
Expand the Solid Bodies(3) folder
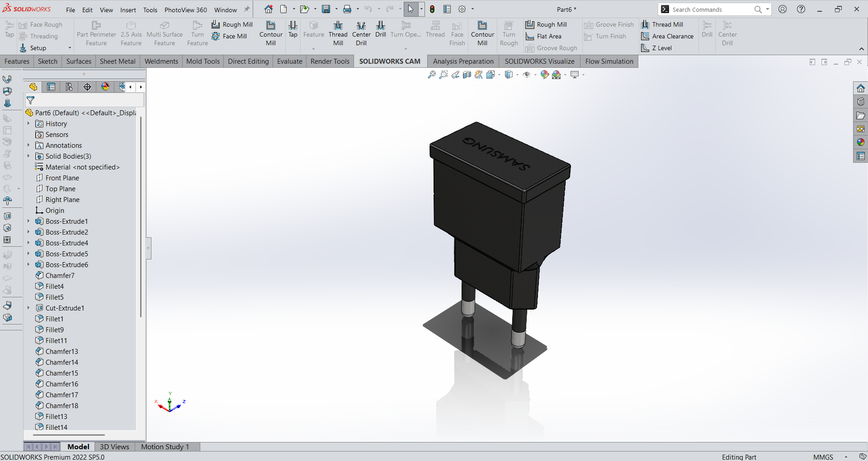point(28,156)
